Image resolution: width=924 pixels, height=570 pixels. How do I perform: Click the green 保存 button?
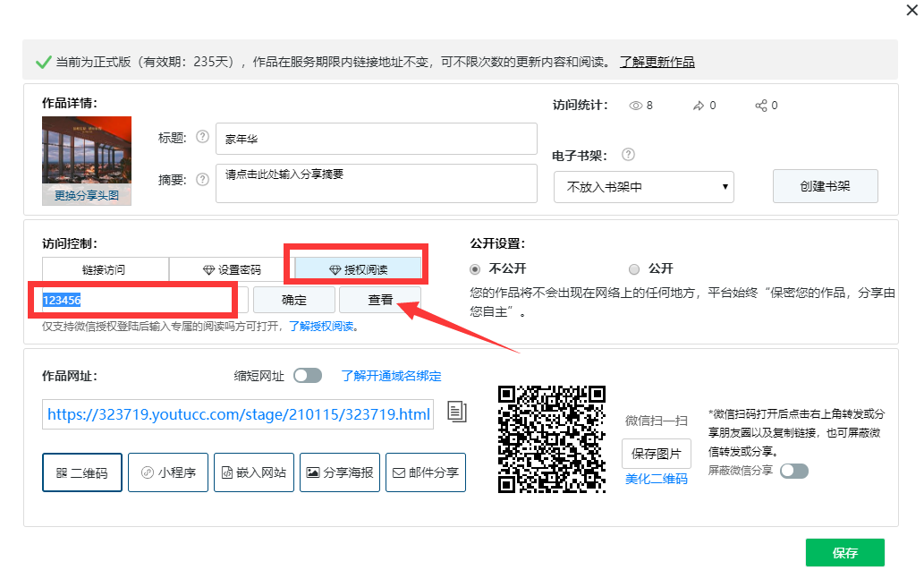(844, 553)
